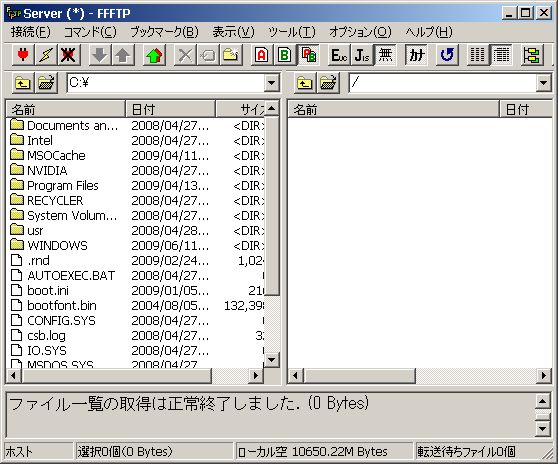Click the green arrow Mirroring Upload icon
This screenshot has width=558, height=464.
pos(154,55)
